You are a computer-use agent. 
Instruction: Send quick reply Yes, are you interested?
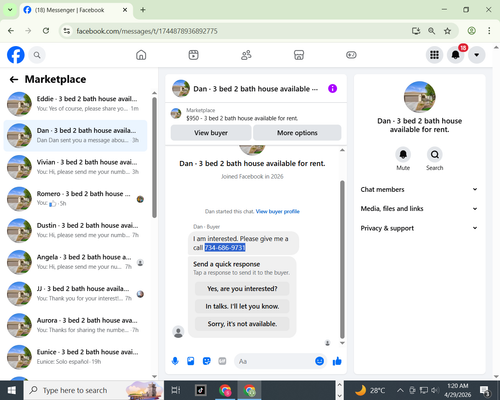(242, 289)
